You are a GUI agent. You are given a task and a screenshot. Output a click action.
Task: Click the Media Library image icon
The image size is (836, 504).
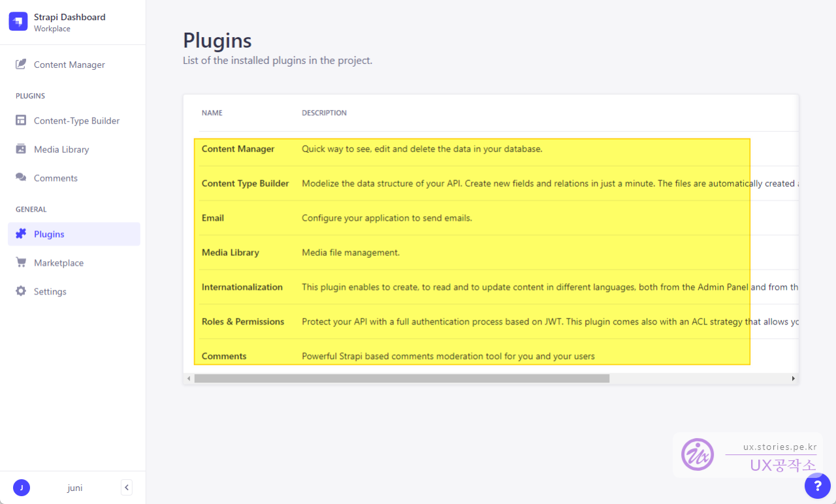(x=21, y=150)
